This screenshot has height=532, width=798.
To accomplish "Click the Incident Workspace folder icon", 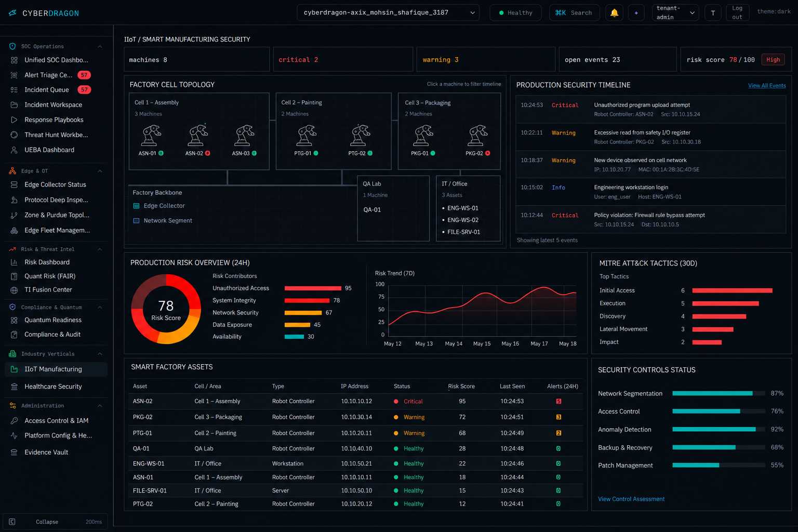I will click(14, 105).
